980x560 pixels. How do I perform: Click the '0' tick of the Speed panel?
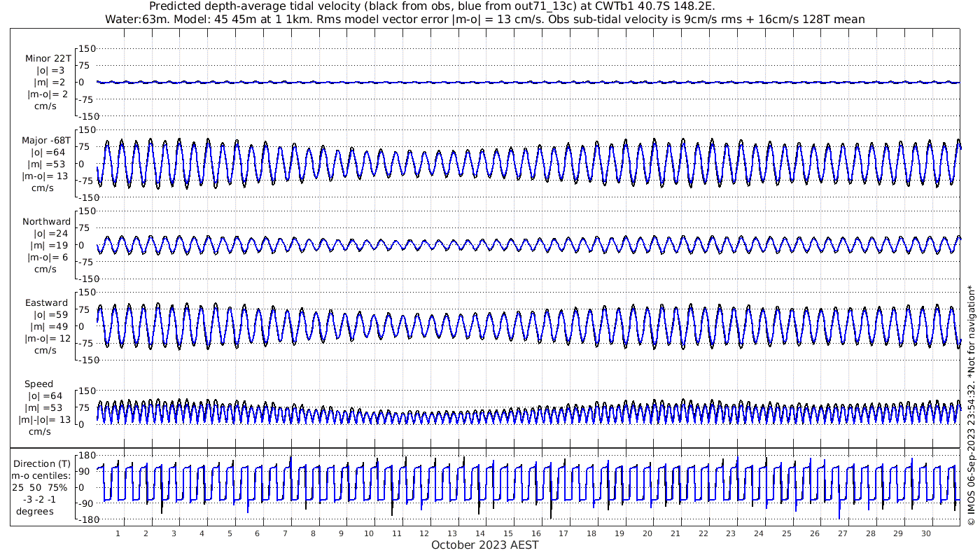(x=82, y=424)
